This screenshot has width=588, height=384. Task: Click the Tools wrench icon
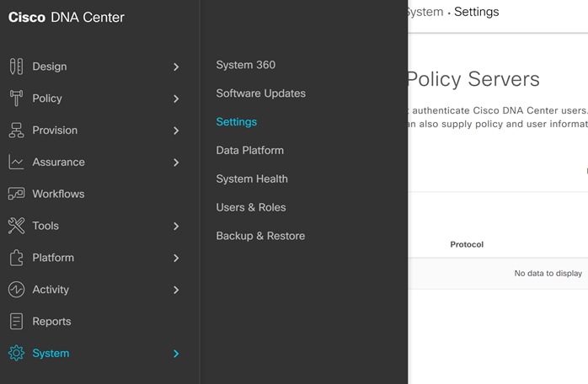click(x=16, y=226)
